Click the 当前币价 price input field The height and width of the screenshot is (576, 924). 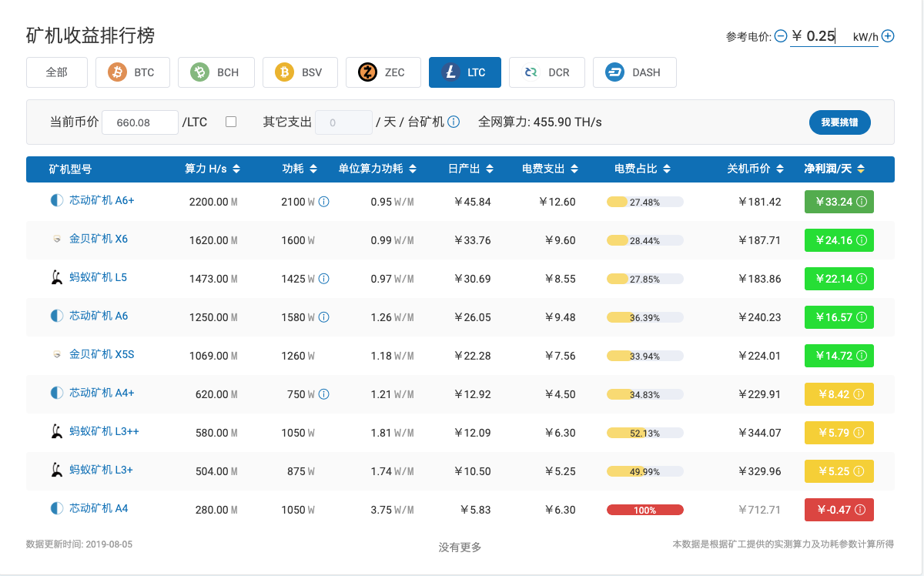pos(139,122)
